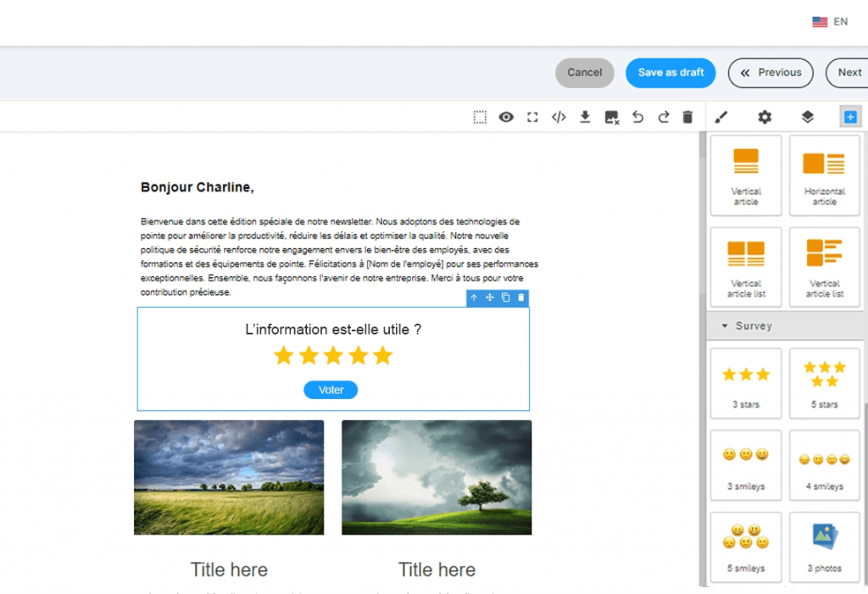Click Save as draft
The width and height of the screenshot is (868, 594).
[670, 73]
